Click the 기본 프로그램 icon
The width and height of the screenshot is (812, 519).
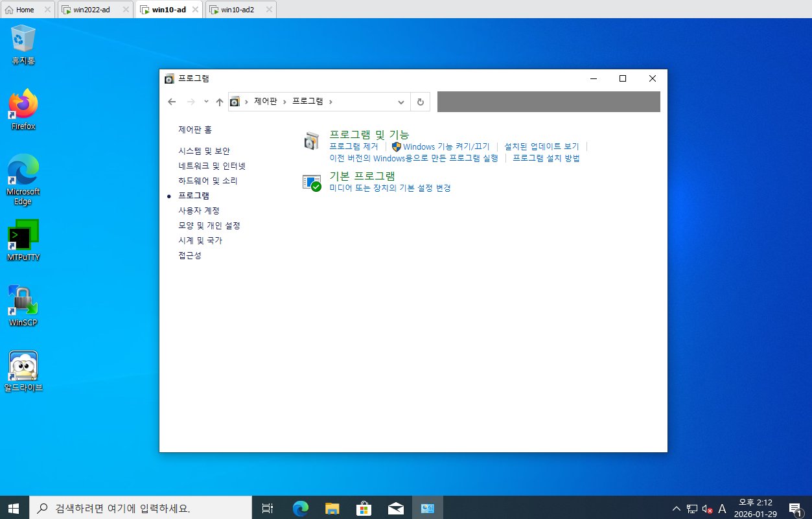coord(312,182)
